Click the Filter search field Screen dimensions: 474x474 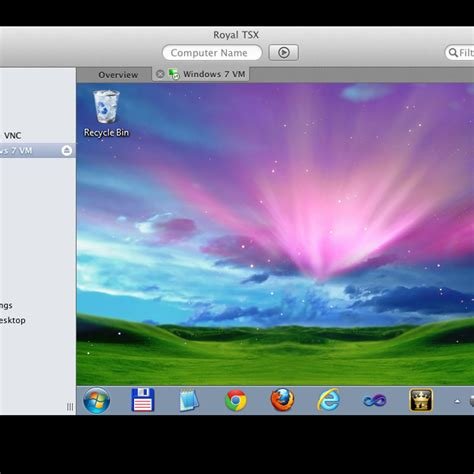tap(460, 53)
